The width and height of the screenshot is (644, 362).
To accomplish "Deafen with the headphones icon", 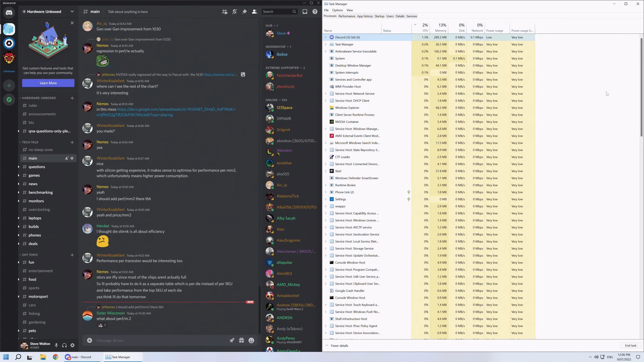I will [x=64, y=345].
